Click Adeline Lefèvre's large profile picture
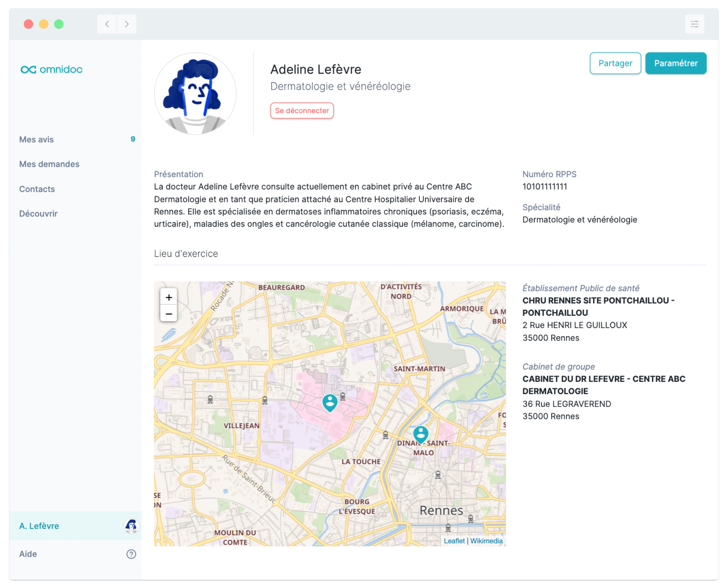 pyautogui.click(x=195, y=93)
